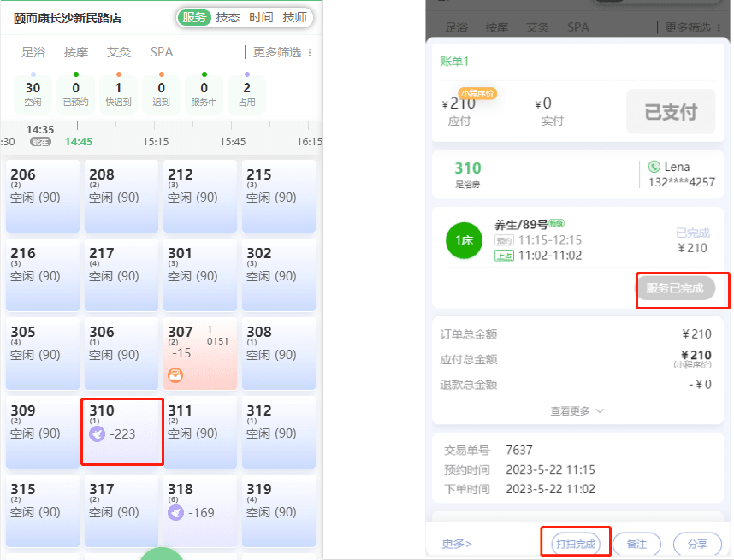Click the 打扫完成 button
This screenshot has width=734, height=560.
[x=576, y=544]
